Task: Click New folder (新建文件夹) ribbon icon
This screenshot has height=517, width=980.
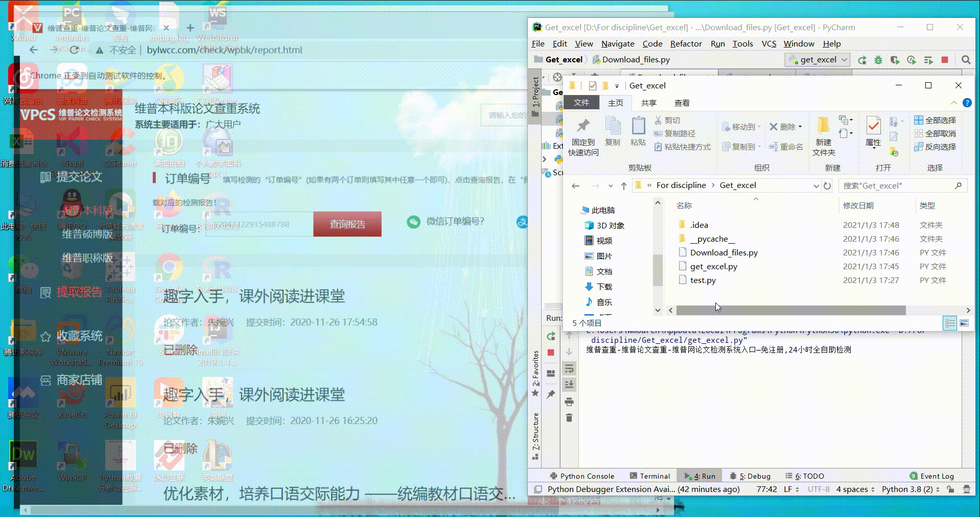Action: coord(823,137)
